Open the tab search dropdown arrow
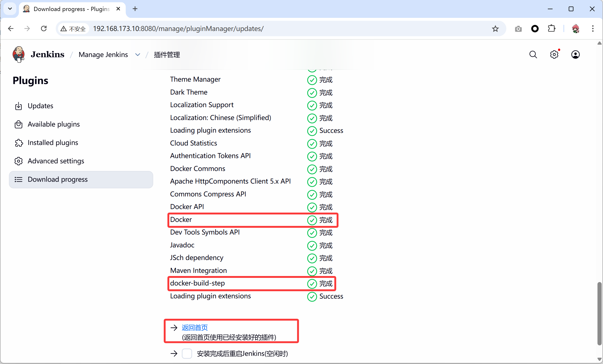 pyautogui.click(x=10, y=9)
